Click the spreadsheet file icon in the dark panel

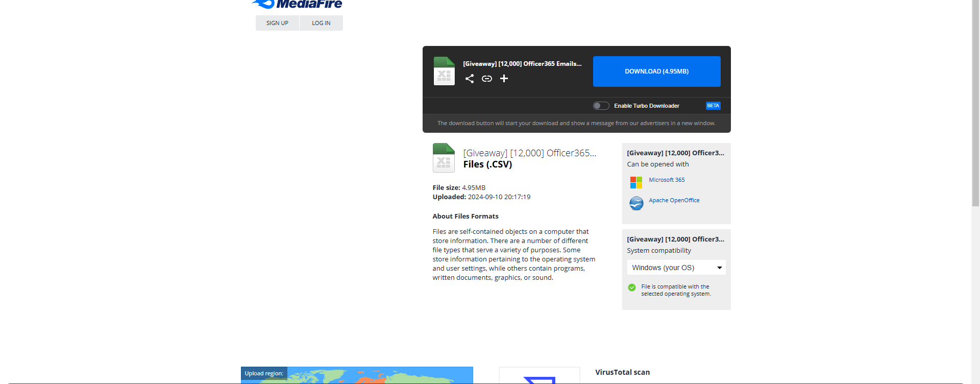click(x=444, y=71)
